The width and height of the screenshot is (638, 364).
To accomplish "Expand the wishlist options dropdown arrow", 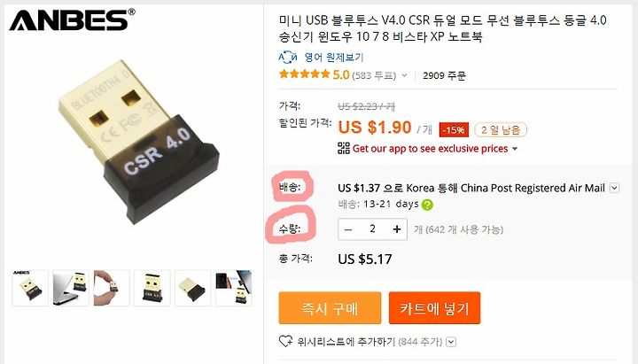I will 451,342.
